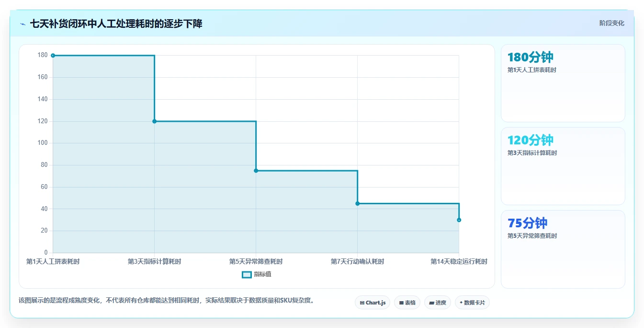This screenshot has width=644, height=328.
Task: Click the data point at value 45
Action: pyautogui.click(x=357, y=203)
